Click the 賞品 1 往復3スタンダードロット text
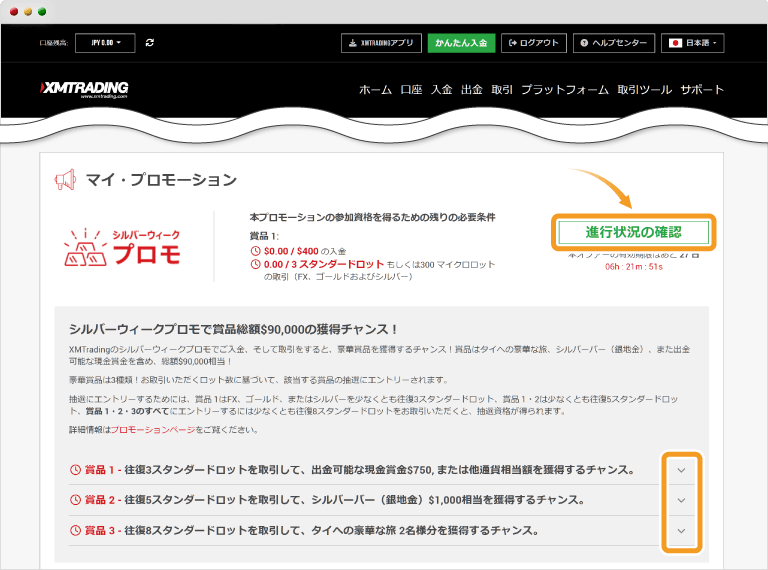 360,470
